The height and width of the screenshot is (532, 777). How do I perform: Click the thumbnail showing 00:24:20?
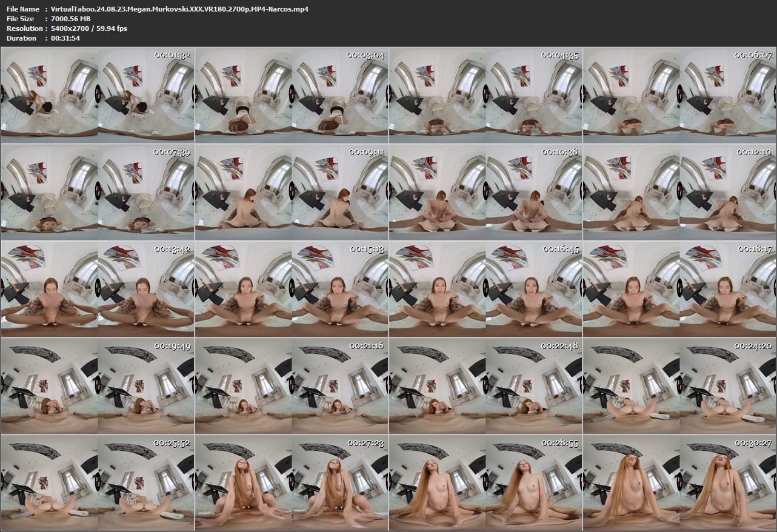[679, 385]
